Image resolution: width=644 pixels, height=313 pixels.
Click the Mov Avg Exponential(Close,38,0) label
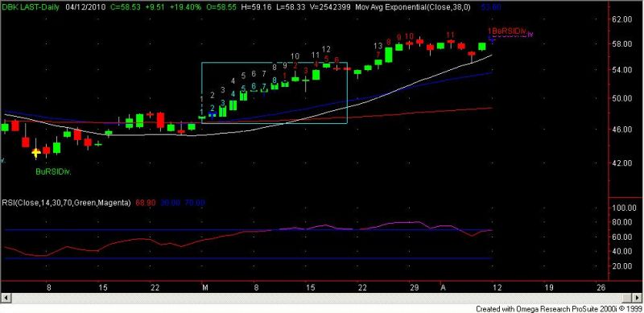point(414,7)
